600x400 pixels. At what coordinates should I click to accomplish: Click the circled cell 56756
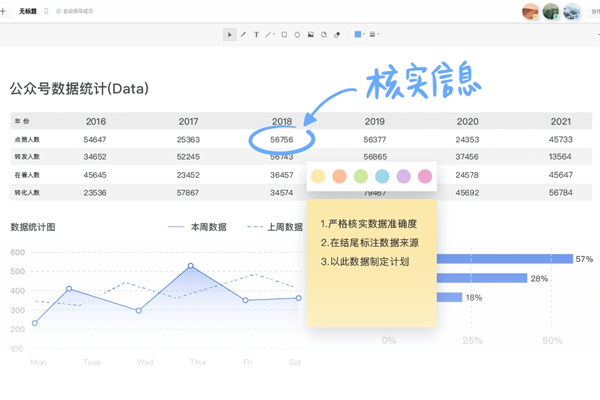click(281, 139)
